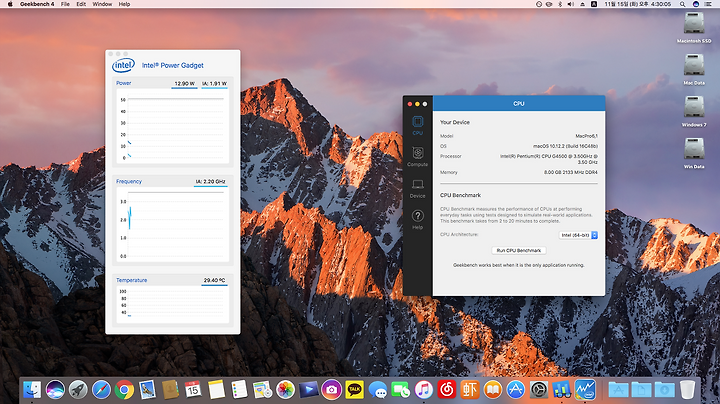Open KakaoTalk from the dock
The image size is (720, 404).
click(354, 390)
